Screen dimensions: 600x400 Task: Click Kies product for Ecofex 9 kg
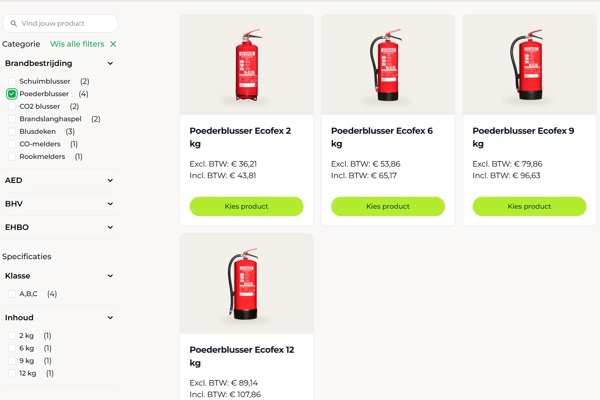(x=529, y=206)
